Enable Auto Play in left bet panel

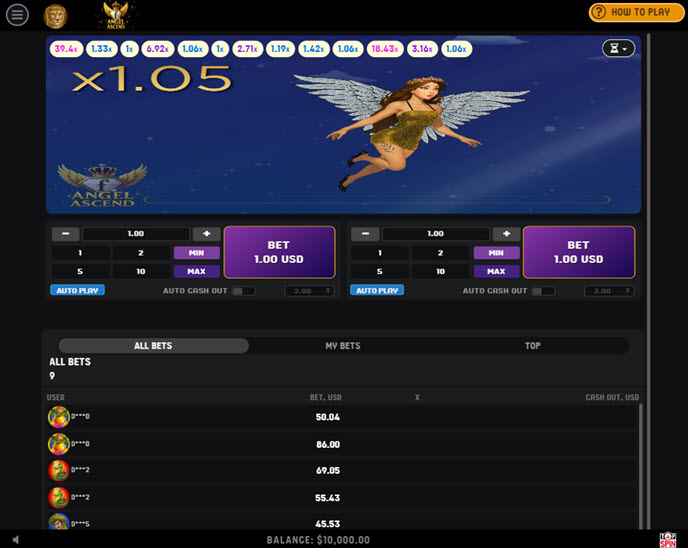tap(77, 291)
